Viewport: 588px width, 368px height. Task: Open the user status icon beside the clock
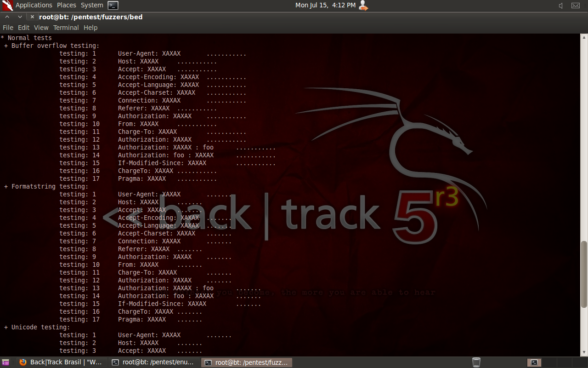point(363,6)
